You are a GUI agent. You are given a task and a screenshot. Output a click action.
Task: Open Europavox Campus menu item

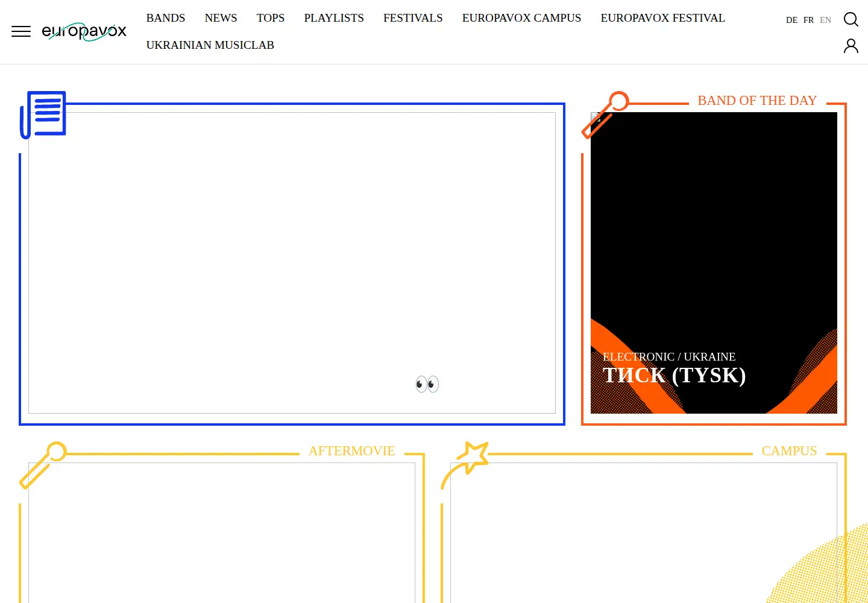tap(522, 18)
